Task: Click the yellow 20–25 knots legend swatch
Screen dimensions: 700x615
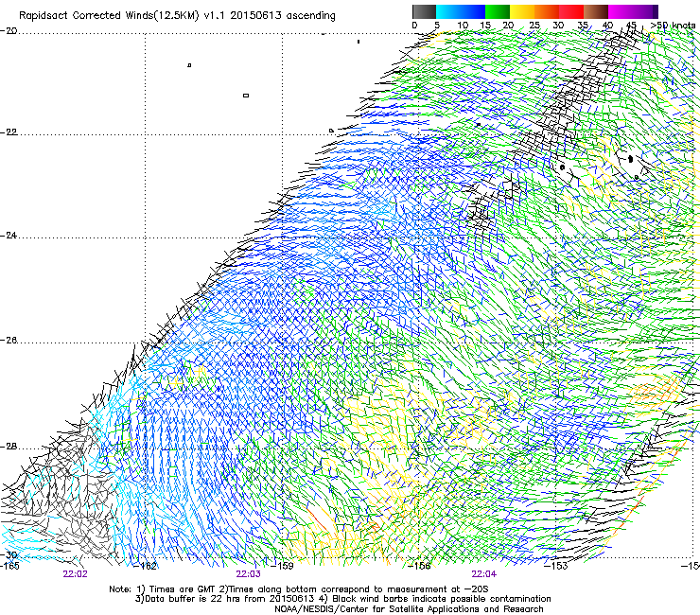Action: (x=522, y=11)
